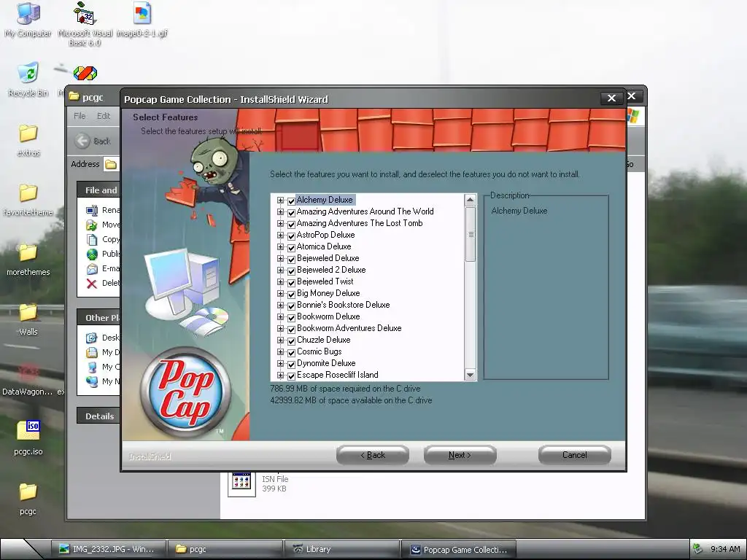Click the ISN File icon in pcgc window

241,483
